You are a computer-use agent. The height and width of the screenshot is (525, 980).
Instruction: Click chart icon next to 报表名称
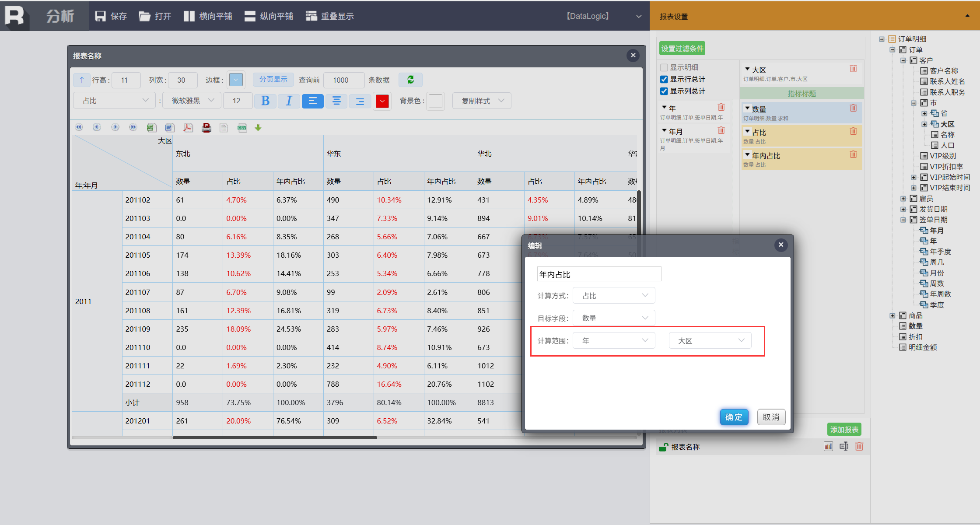(x=828, y=447)
